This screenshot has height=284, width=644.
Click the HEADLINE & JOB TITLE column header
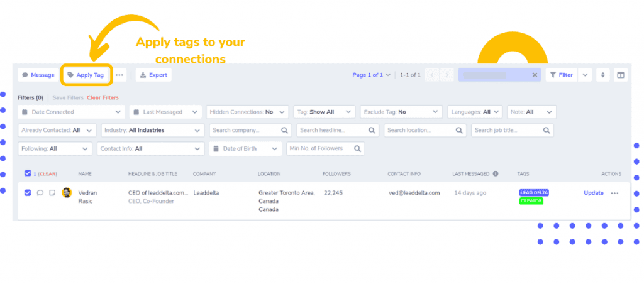click(153, 174)
